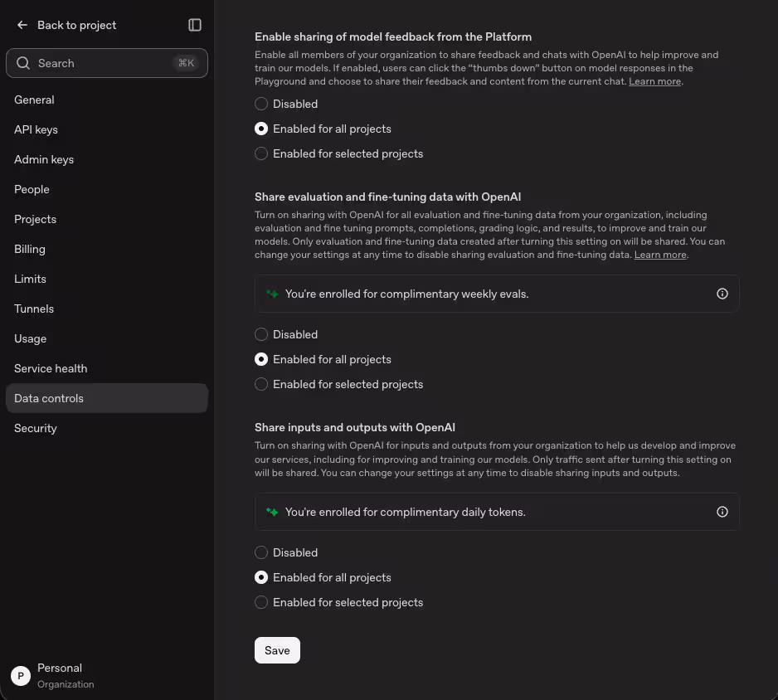Open the General settings page
The image size is (778, 700).
tap(107, 100)
